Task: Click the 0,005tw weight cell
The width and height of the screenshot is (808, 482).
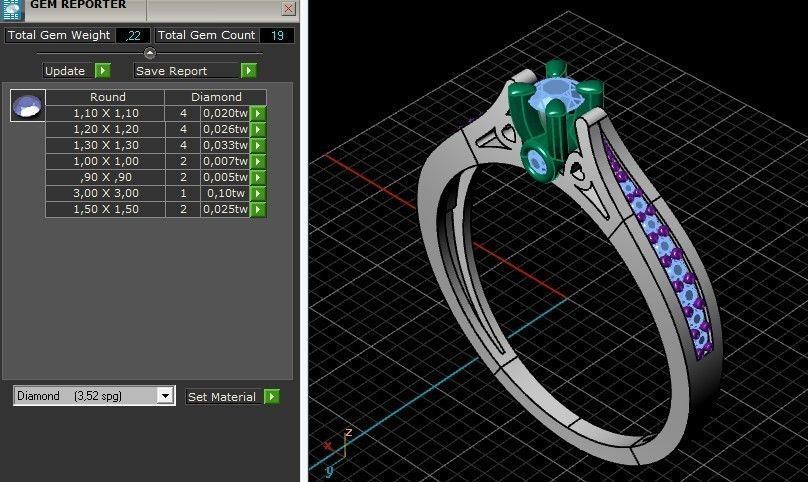Action: pyautogui.click(x=225, y=177)
